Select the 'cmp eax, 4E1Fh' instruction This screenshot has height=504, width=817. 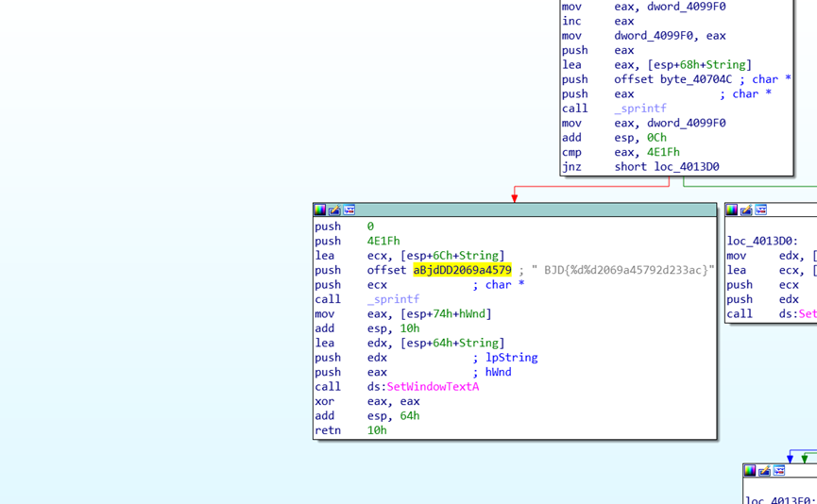pos(621,153)
